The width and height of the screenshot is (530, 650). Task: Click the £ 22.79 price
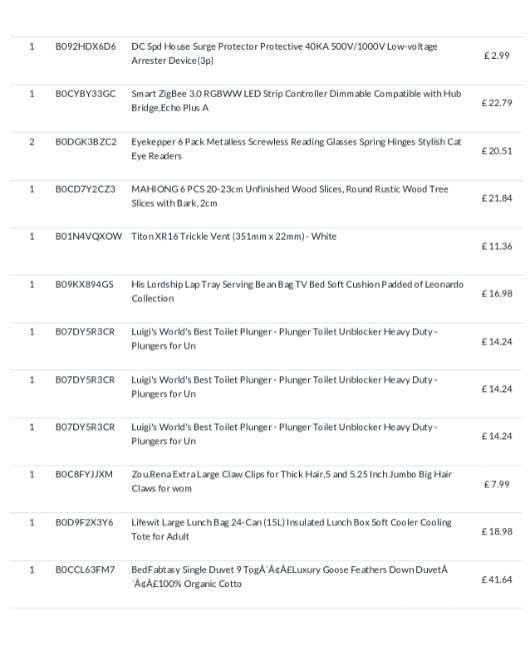click(x=496, y=103)
